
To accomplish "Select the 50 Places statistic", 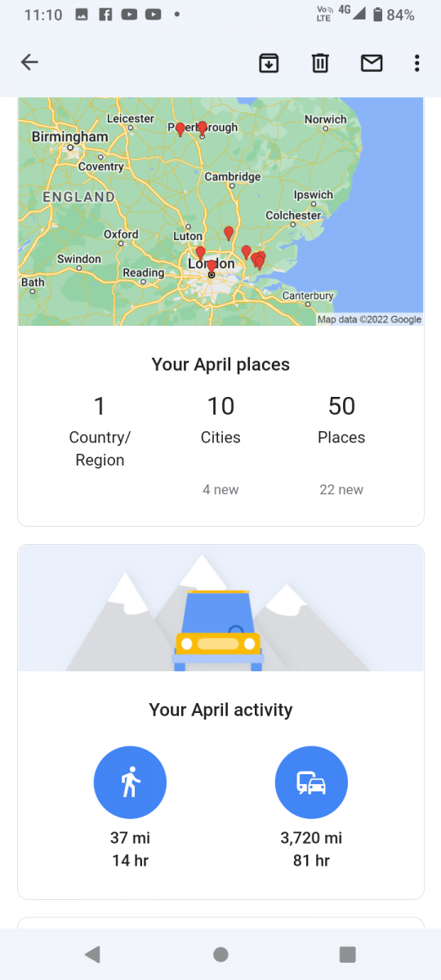I will [341, 421].
